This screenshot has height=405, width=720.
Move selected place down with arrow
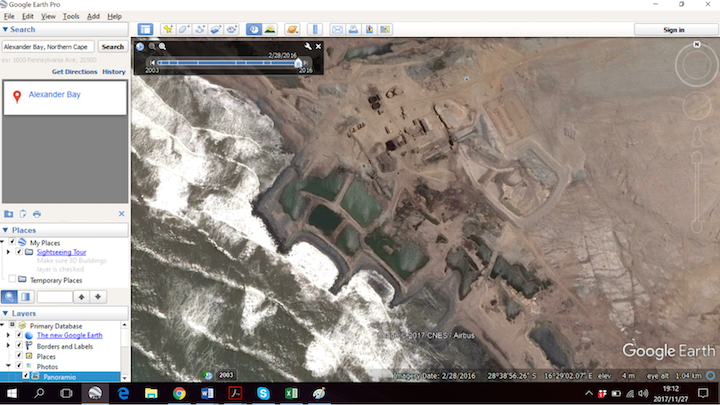coord(98,297)
